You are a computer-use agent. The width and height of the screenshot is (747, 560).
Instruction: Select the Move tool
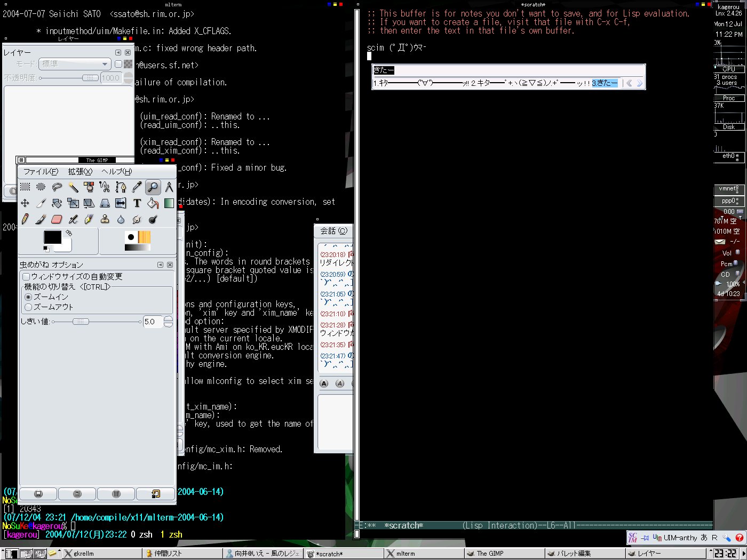[25, 203]
